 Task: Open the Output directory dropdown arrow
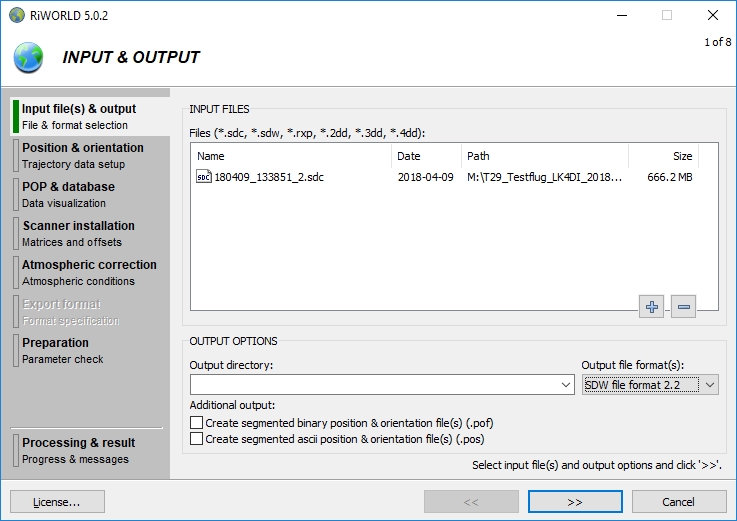point(565,385)
